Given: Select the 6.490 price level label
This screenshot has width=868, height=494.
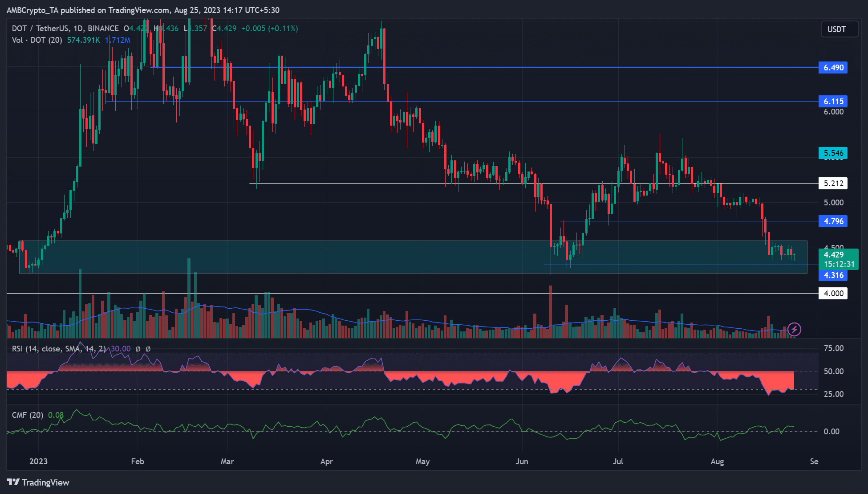Looking at the screenshot, I should 833,68.
